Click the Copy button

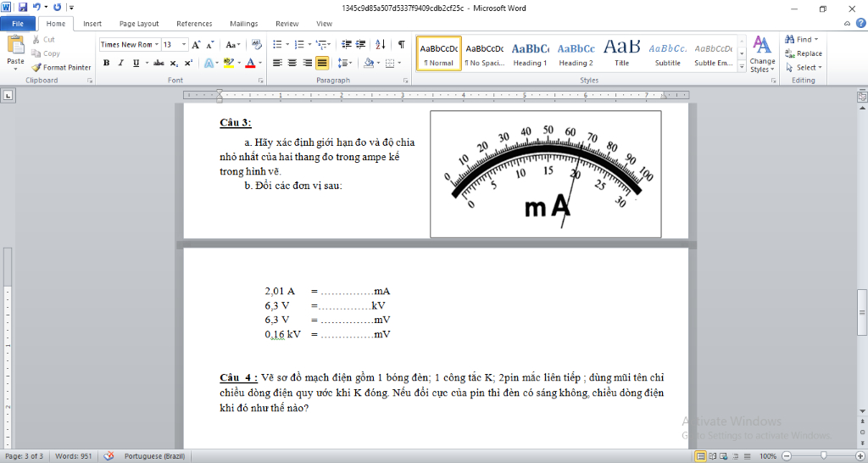(x=46, y=53)
